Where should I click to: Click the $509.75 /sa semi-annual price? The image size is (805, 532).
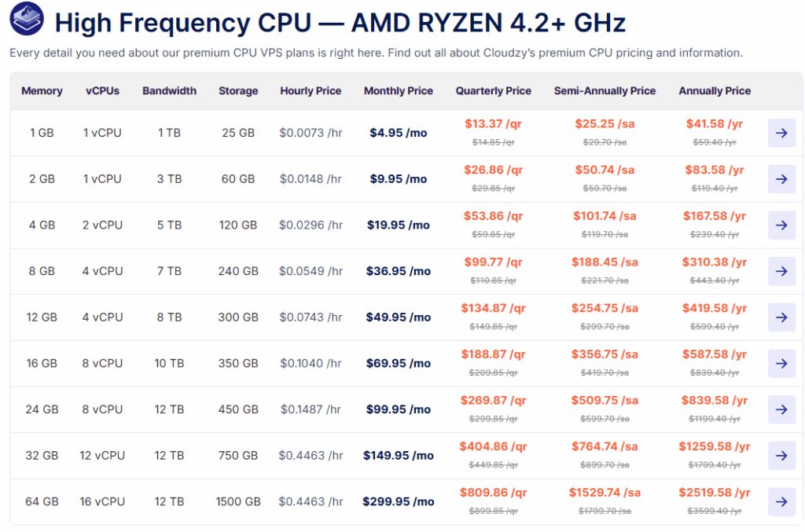pyautogui.click(x=604, y=401)
